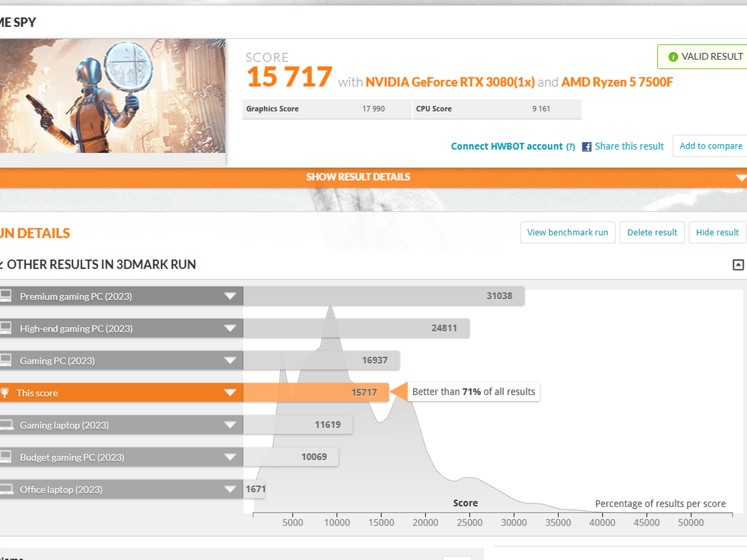Click the Office laptop 1671 bar
Image resolution: width=747 pixels, height=560 pixels.
tap(255, 489)
